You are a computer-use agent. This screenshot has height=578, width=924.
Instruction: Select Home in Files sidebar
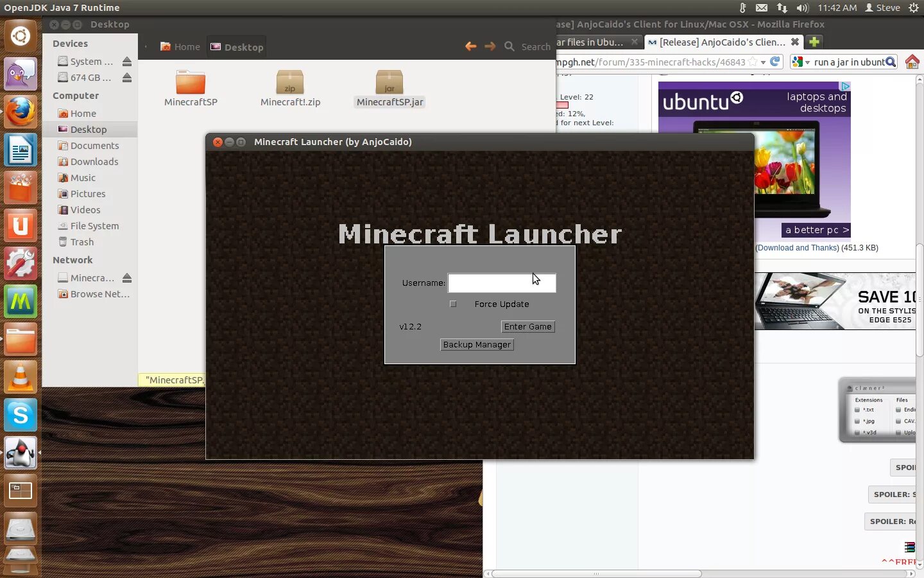click(90, 113)
